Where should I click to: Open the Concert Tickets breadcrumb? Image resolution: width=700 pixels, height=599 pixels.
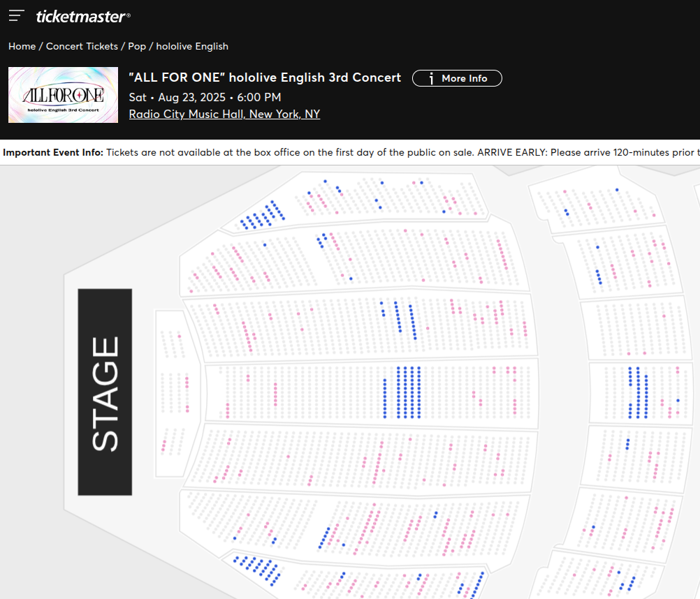(82, 46)
